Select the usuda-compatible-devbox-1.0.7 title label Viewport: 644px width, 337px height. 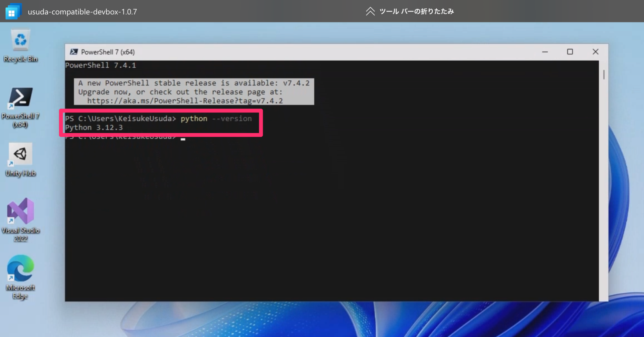[x=83, y=11]
